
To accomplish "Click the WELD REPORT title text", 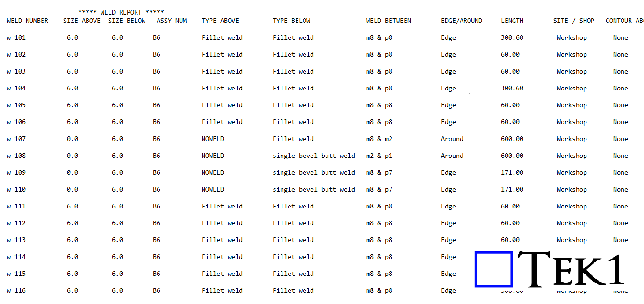I will [121, 12].
